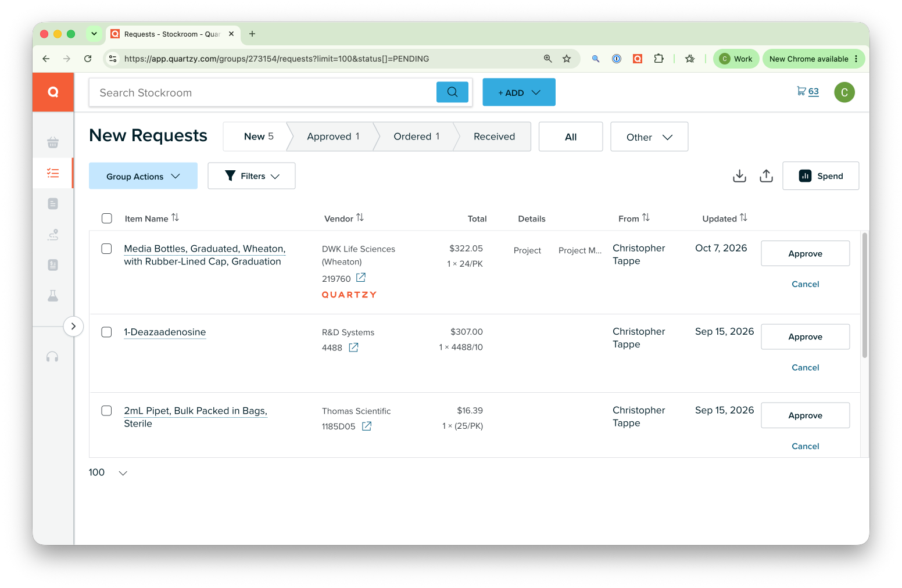
Task: Open the 1-Deazaadenosine item link
Action: click(165, 332)
